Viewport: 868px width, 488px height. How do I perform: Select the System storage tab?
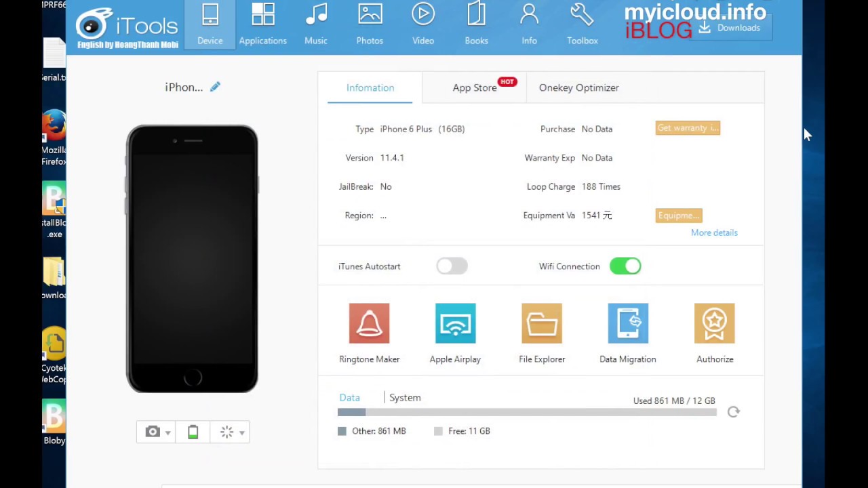click(405, 398)
